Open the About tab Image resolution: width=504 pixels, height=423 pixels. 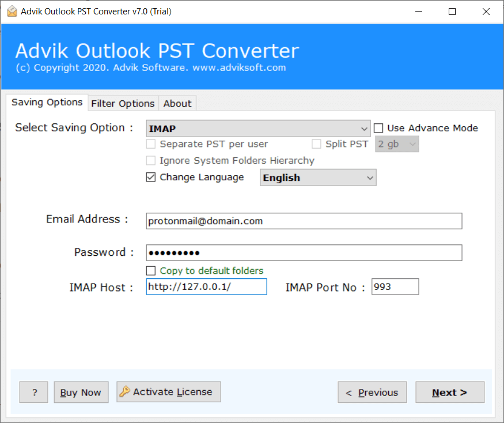[x=177, y=104]
